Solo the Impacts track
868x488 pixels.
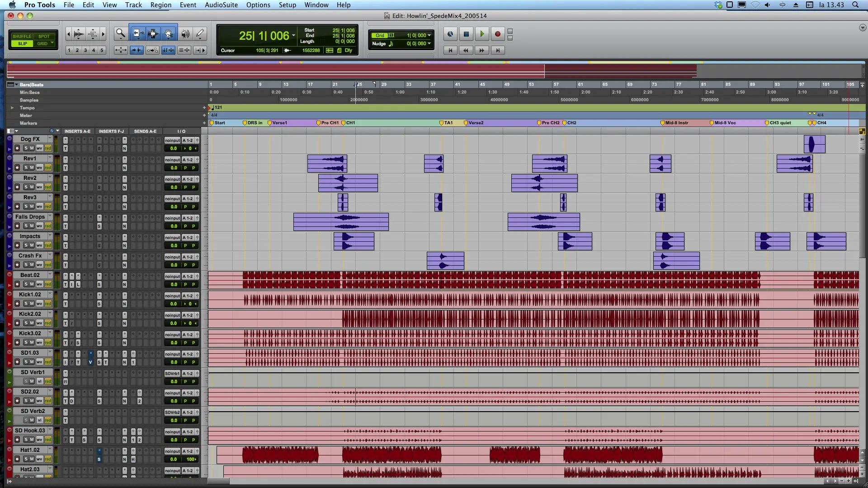[x=26, y=245]
